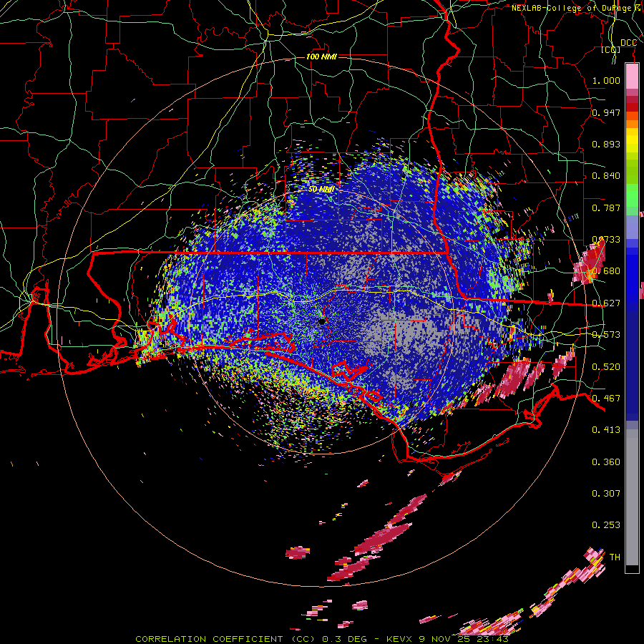The width and height of the screenshot is (644, 644).
Task: Click the 0.840 scale value
Action: (606, 175)
